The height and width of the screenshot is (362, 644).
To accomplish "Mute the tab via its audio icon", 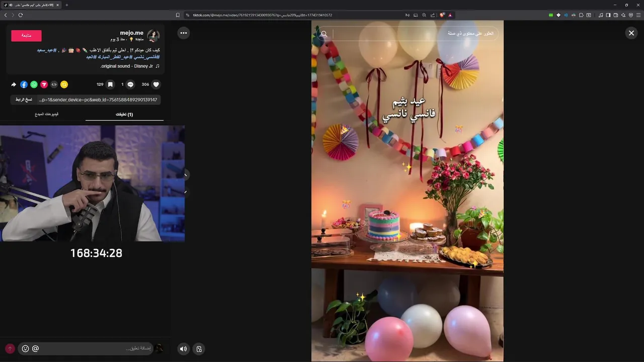I will (11, 5).
